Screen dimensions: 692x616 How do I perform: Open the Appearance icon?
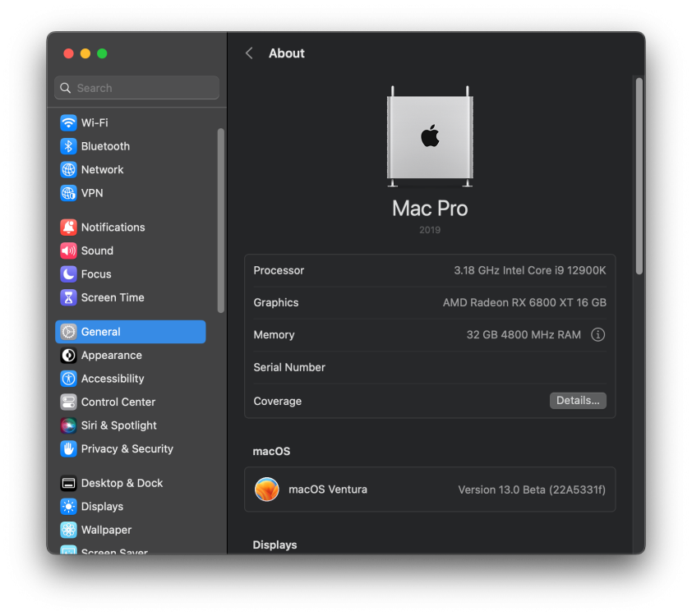point(68,355)
